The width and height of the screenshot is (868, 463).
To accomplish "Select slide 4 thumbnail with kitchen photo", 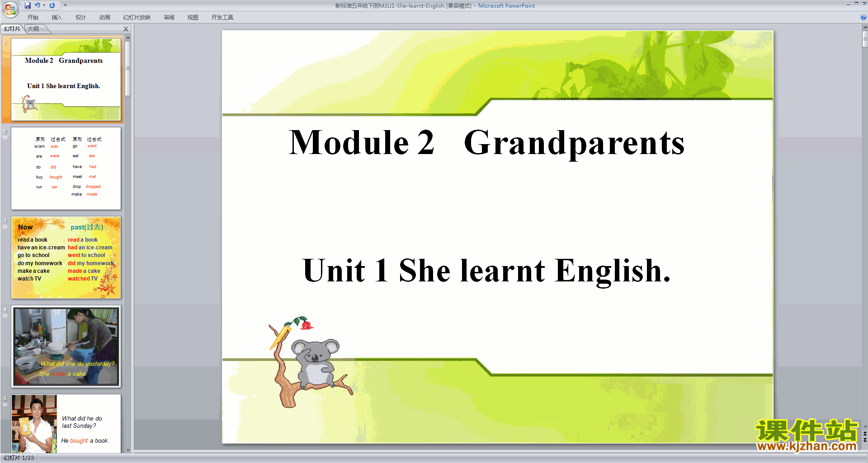I will 66,346.
